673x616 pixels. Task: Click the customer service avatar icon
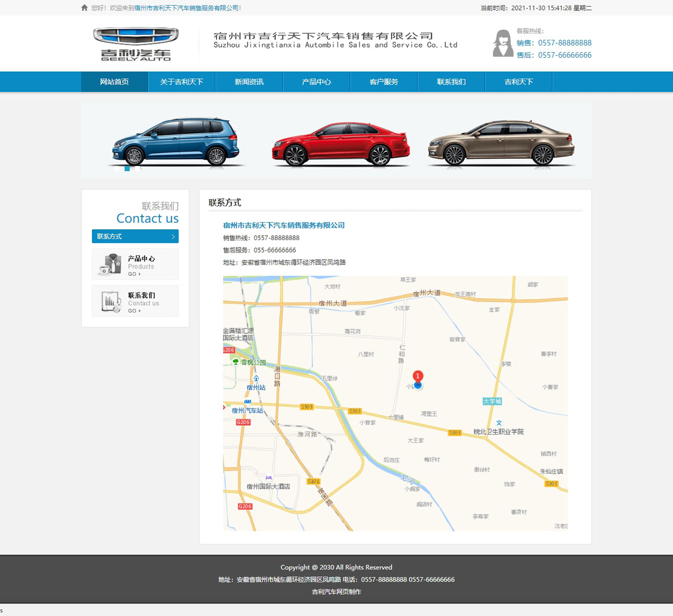tap(503, 43)
